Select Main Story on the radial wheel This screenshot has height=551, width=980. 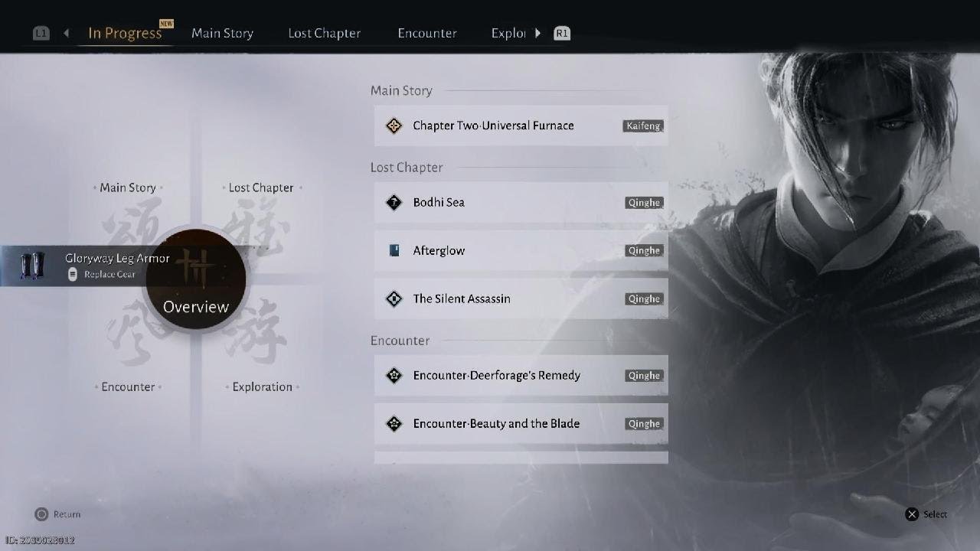pyautogui.click(x=128, y=187)
